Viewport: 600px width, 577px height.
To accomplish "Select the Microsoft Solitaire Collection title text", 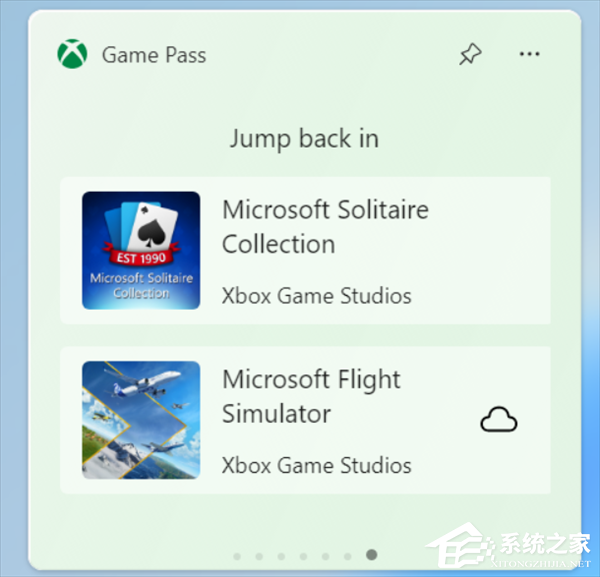I will [325, 227].
